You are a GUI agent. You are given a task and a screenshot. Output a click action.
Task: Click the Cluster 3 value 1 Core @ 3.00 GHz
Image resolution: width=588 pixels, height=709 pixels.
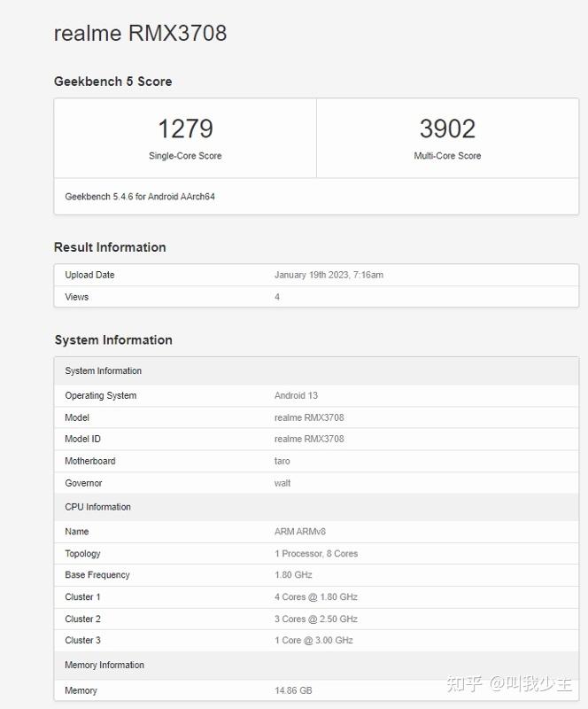tap(313, 640)
